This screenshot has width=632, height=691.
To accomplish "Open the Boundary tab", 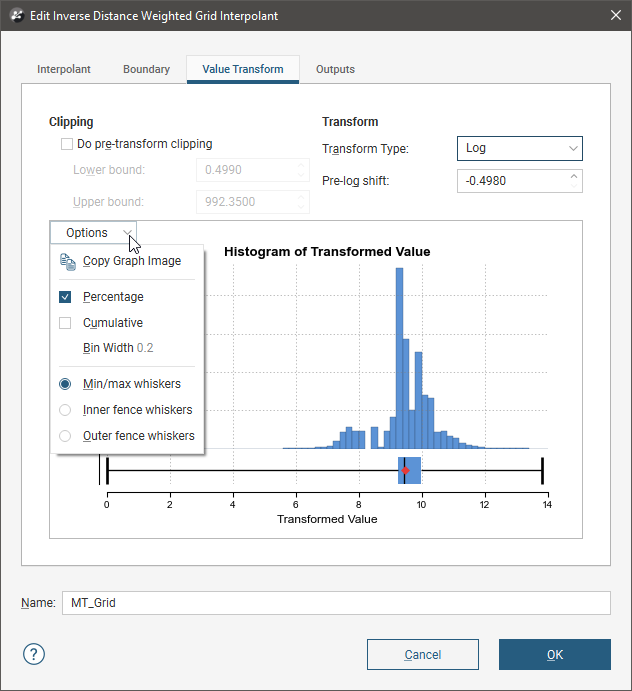I will pyautogui.click(x=146, y=70).
